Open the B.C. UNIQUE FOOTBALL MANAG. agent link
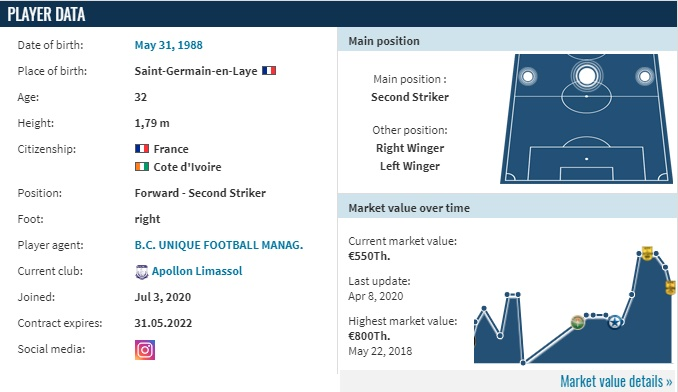The height and width of the screenshot is (392, 678). [x=219, y=245]
